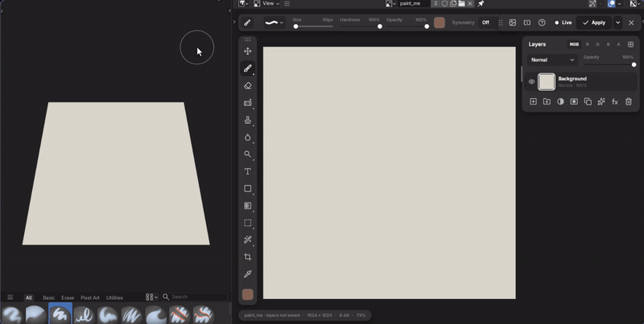644x324 pixels.
Task: Click the split compare view icon
Action: (527, 23)
